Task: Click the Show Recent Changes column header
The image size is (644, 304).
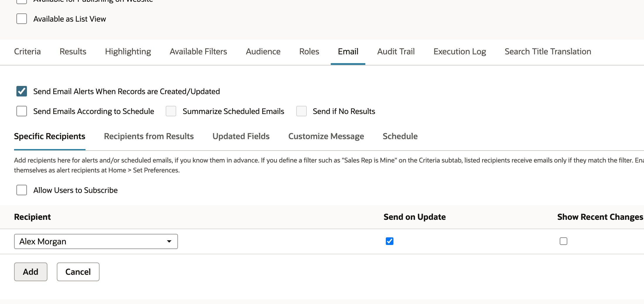Action: (x=600, y=217)
